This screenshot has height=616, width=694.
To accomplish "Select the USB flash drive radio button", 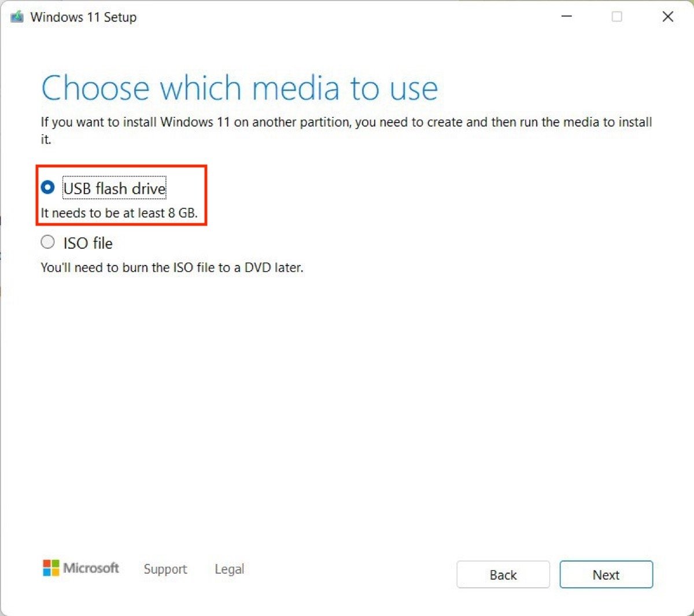I will pos(47,187).
